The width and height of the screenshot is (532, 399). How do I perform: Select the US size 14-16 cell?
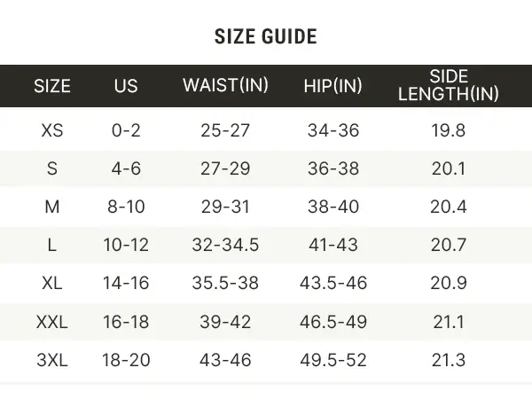pos(126,284)
